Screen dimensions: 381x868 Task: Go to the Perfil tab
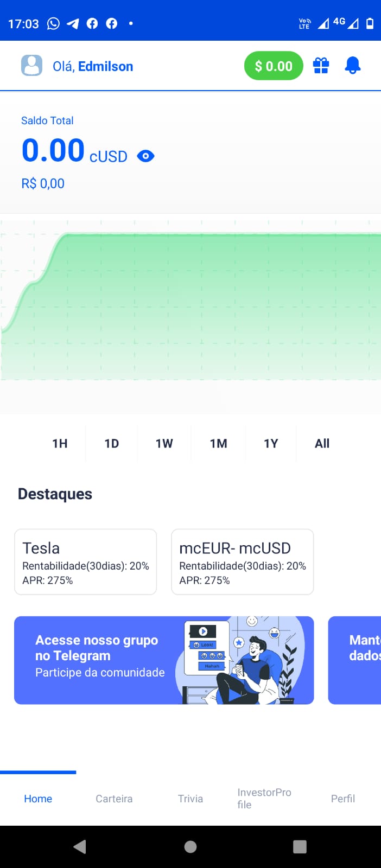[x=343, y=799]
